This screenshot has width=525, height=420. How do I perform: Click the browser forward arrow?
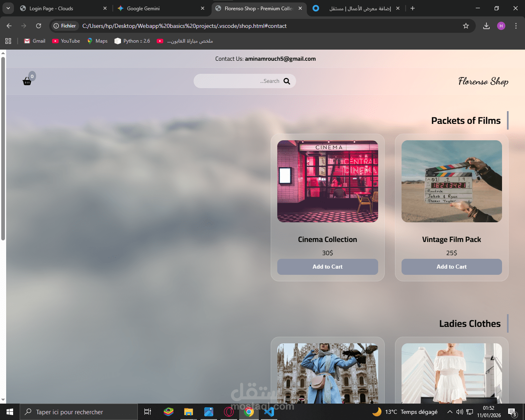[x=24, y=26]
